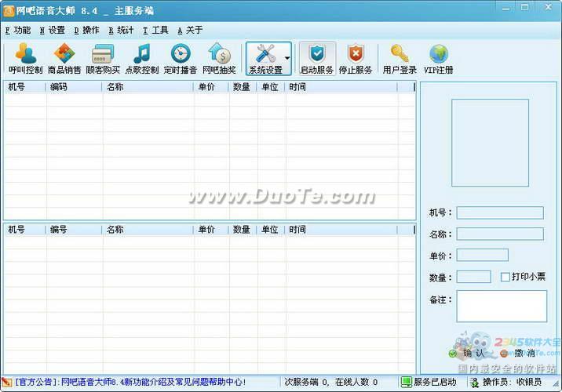Click the 备注 remarks text box
The height and width of the screenshot is (392, 562).
coord(502,307)
